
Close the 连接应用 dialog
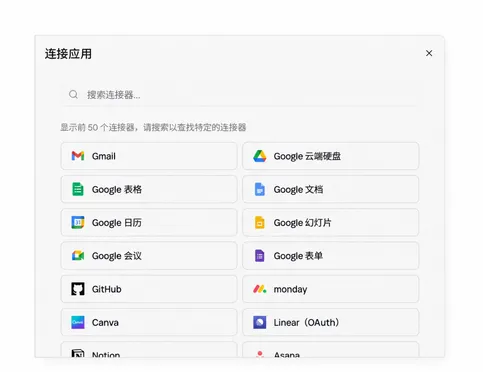point(429,53)
